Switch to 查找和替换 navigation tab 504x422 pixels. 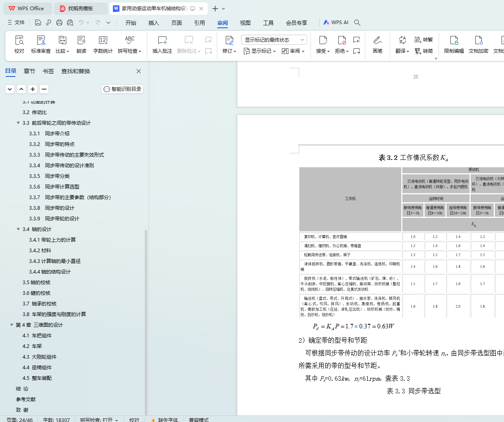pos(76,71)
